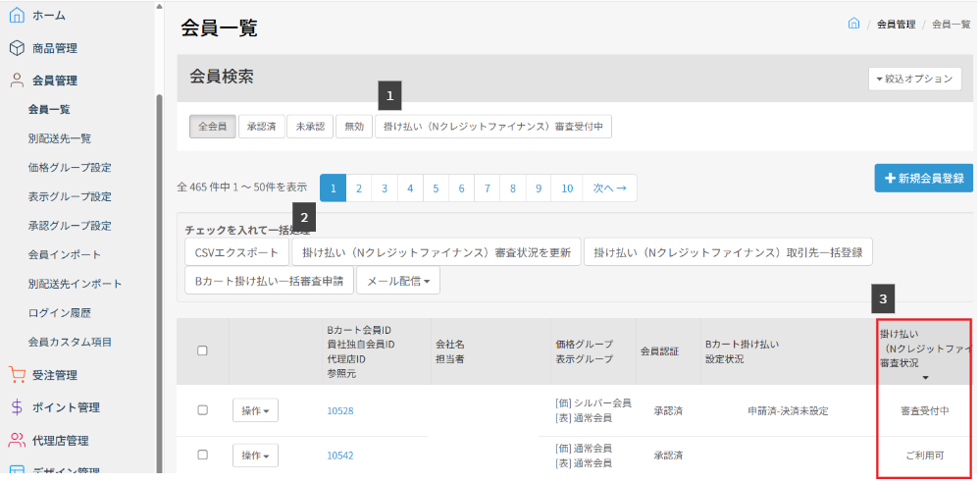The height and width of the screenshot is (483, 980).
Task: Select the 掛け払い審査受付中 filter tab
Action: point(493,126)
